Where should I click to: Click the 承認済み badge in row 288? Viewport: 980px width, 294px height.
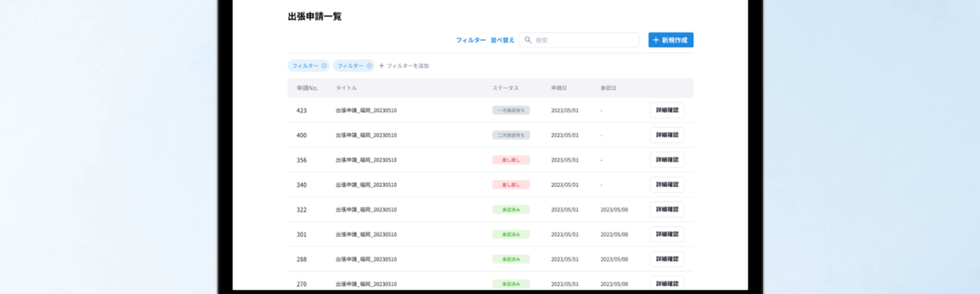pos(511,259)
